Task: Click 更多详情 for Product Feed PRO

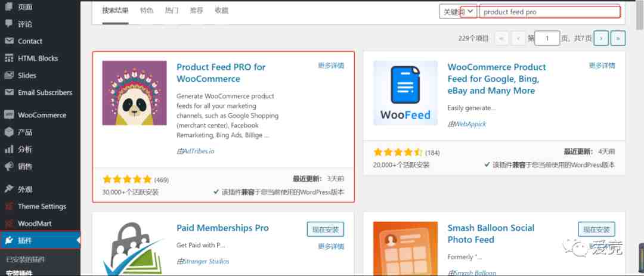Action: pos(331,66)
